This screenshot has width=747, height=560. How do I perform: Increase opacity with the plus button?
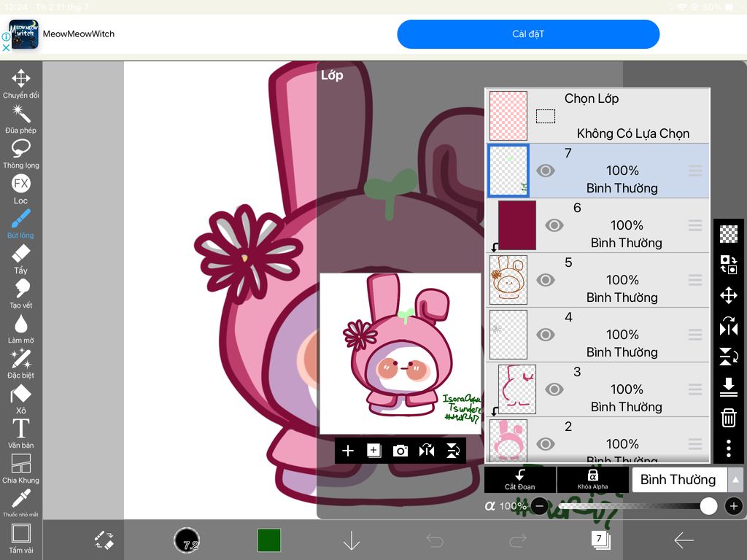click(734, 506)
